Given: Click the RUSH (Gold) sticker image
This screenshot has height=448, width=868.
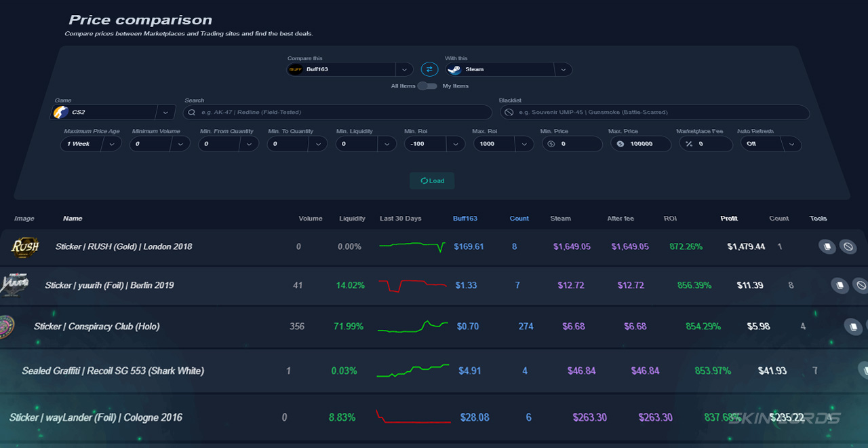Looking at the screenshot, I should 25,246.
